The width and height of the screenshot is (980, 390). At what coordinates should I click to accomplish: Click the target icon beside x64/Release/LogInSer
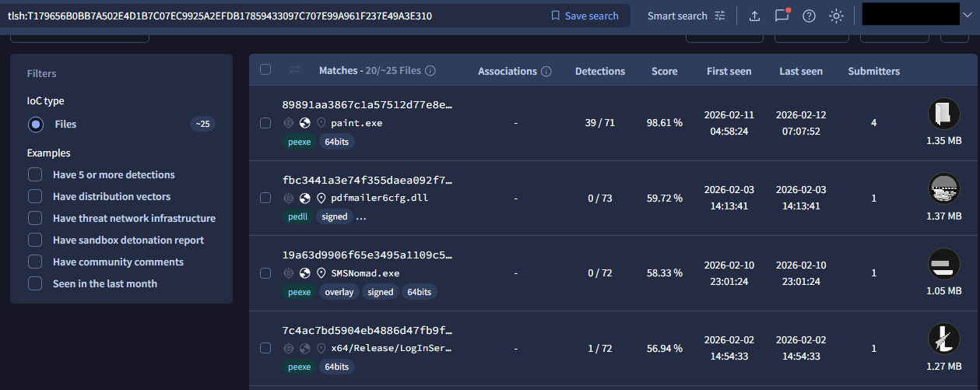288,348
